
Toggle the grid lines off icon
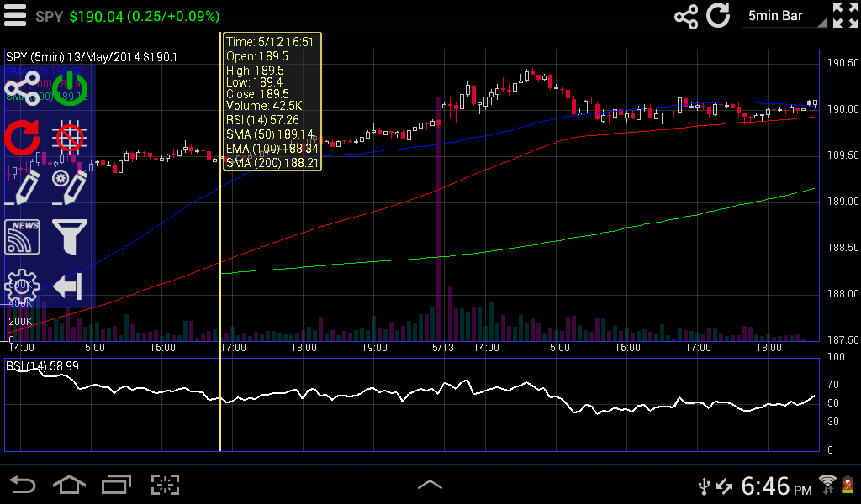point(70,137)
